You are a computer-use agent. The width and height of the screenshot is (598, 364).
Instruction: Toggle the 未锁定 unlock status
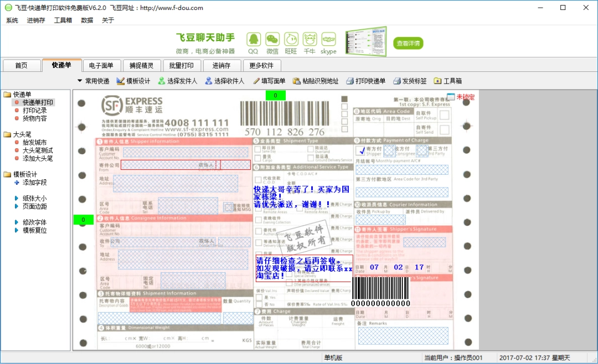pyautogui.click(x=466, y=96)
